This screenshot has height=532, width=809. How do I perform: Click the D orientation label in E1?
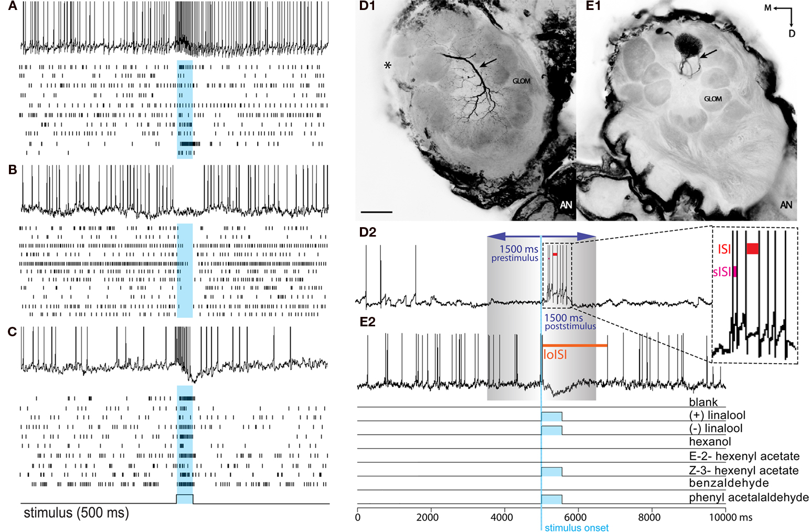click(792, 34)
